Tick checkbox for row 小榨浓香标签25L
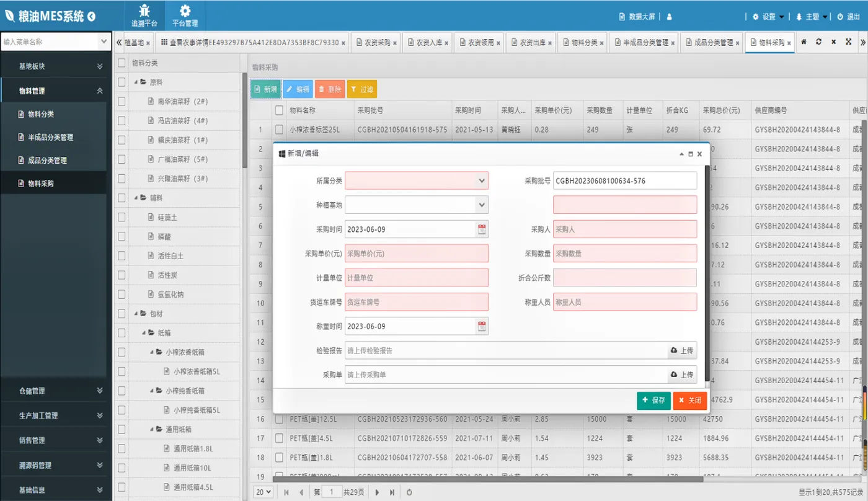This screenshot has width=868, height=501. point(279,130)
